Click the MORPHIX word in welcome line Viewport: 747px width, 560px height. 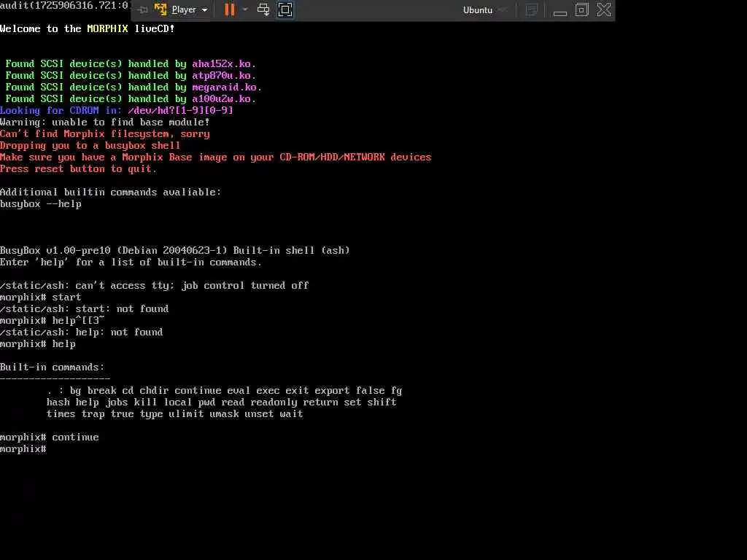coord(108,28)
